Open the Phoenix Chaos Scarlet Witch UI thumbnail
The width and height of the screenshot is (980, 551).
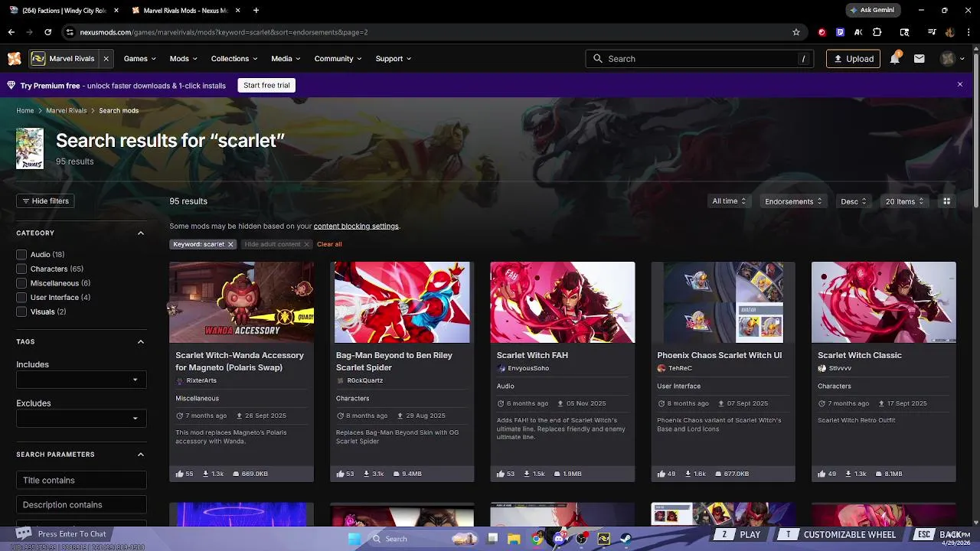pos(723,302)
